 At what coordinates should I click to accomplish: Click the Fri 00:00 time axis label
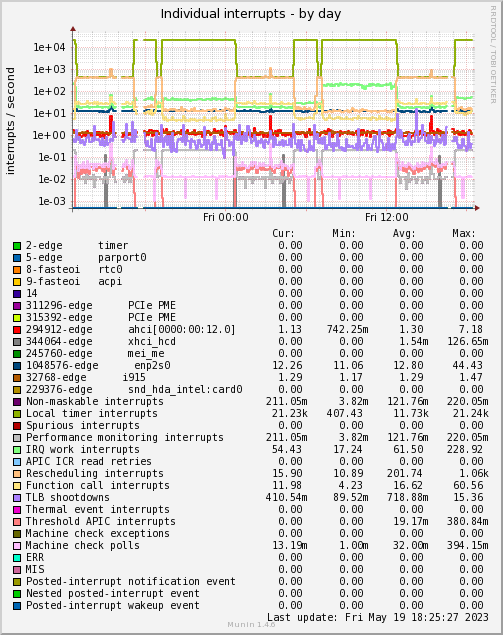click(x=226, y=217)
